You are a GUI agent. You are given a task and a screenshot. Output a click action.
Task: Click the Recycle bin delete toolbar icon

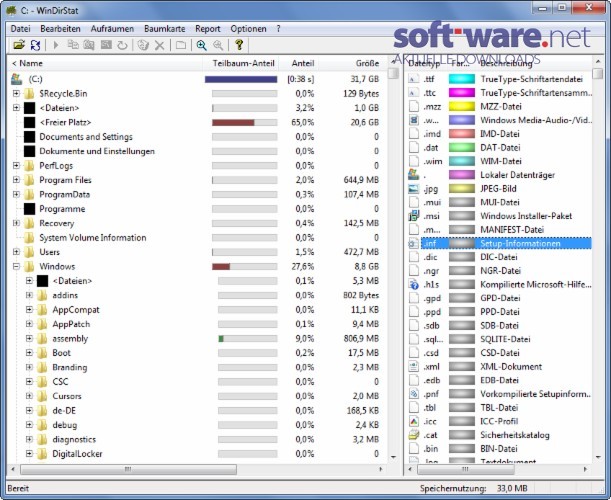click(x=143, y=45)
